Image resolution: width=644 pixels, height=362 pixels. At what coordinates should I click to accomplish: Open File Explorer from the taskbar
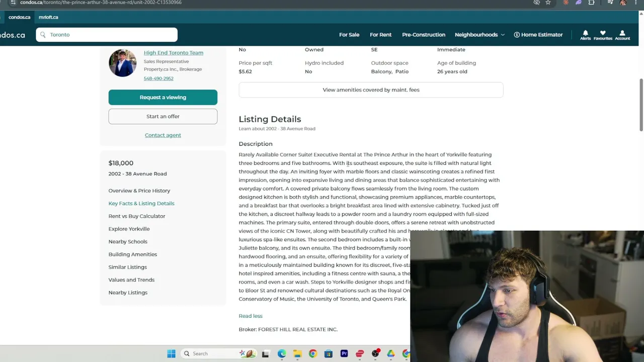297,353
